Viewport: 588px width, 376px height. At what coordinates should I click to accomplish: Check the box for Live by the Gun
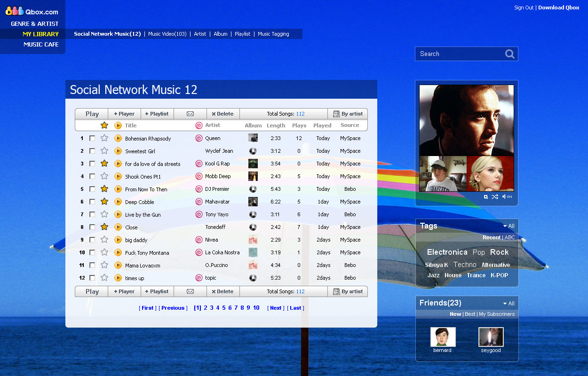click(x=92, y=214)
